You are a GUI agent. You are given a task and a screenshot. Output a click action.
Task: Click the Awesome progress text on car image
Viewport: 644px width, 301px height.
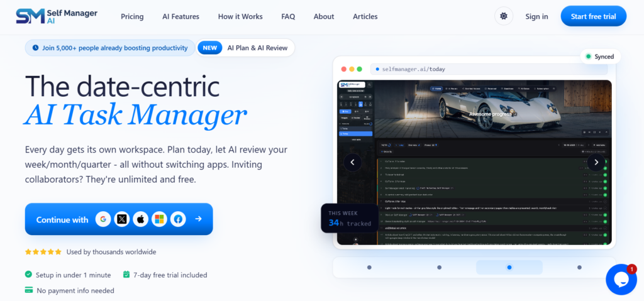click(491, 114)
